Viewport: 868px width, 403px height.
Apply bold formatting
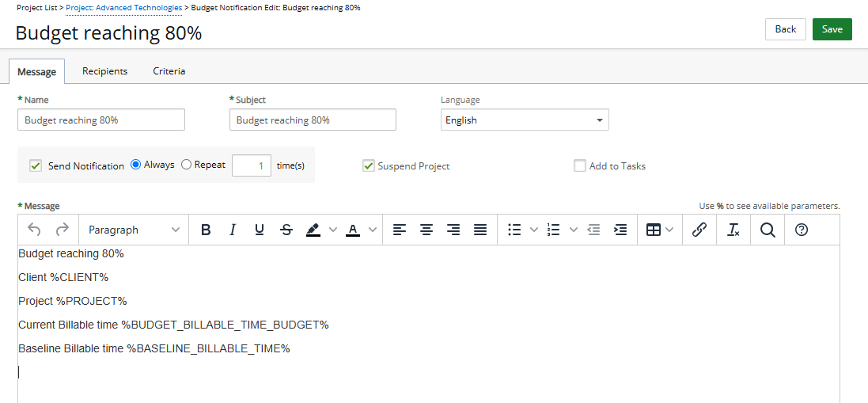(206, 230)
